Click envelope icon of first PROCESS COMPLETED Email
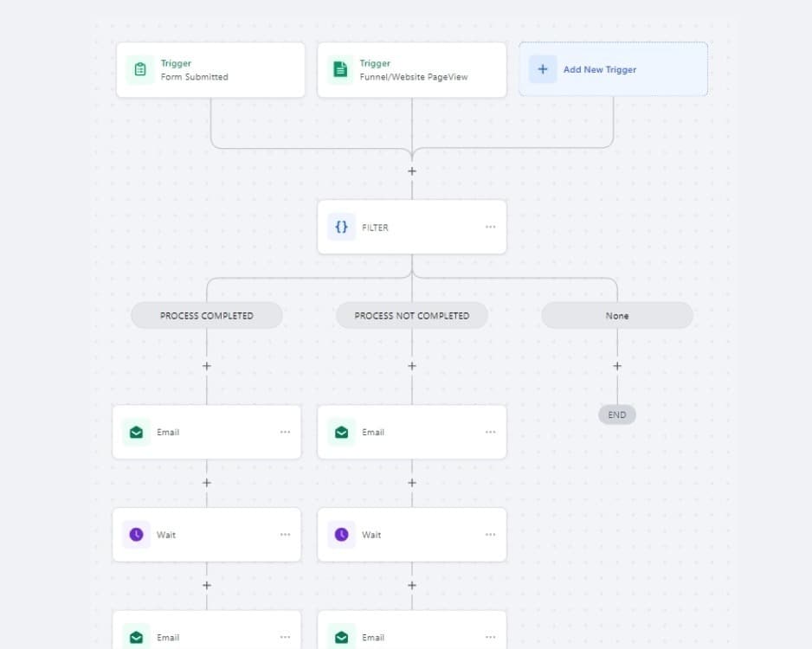812x649 pixels. [x=136, y=432]
